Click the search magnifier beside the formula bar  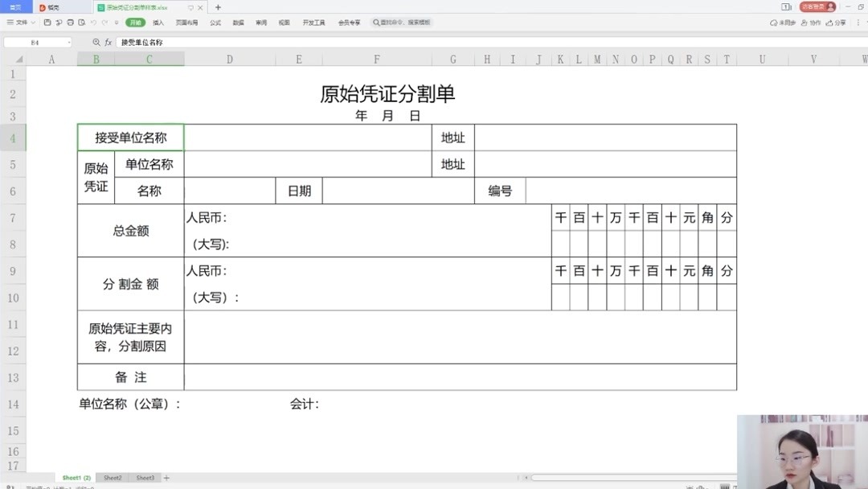point(96,42)
